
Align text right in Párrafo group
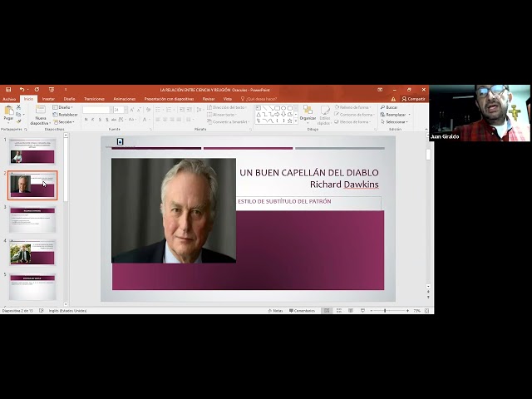pos(172,120)
